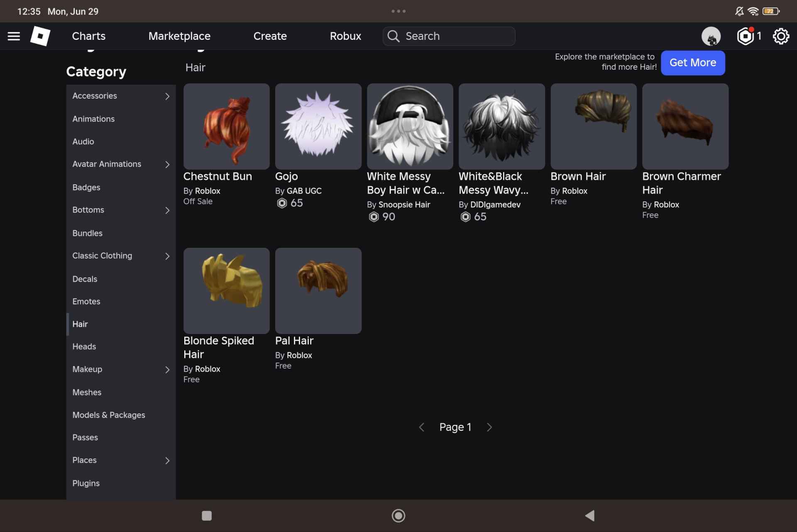Click the Get More button

(693, 63)
